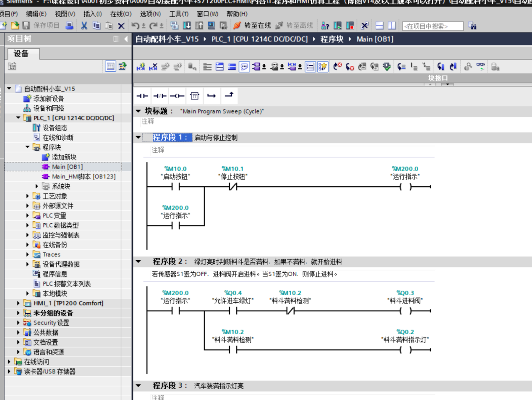Select 添加新设备 in project tree
The height and width of the screenshot is (400, 532).
49,99
